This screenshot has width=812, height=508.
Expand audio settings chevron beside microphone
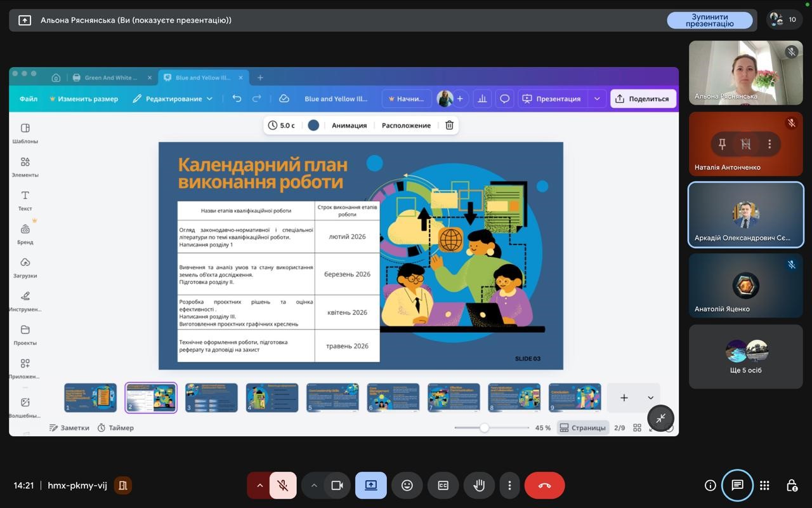tap(259, 485)
